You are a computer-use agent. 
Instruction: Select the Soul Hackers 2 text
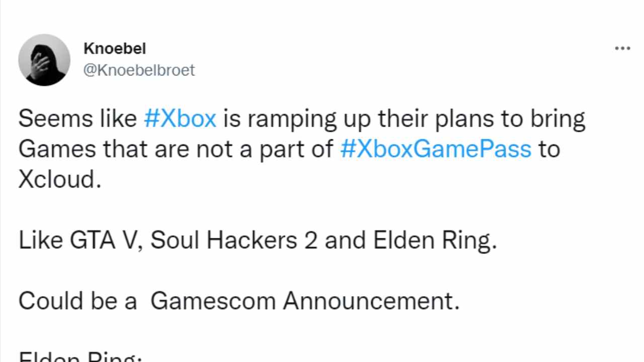point(233,241)
